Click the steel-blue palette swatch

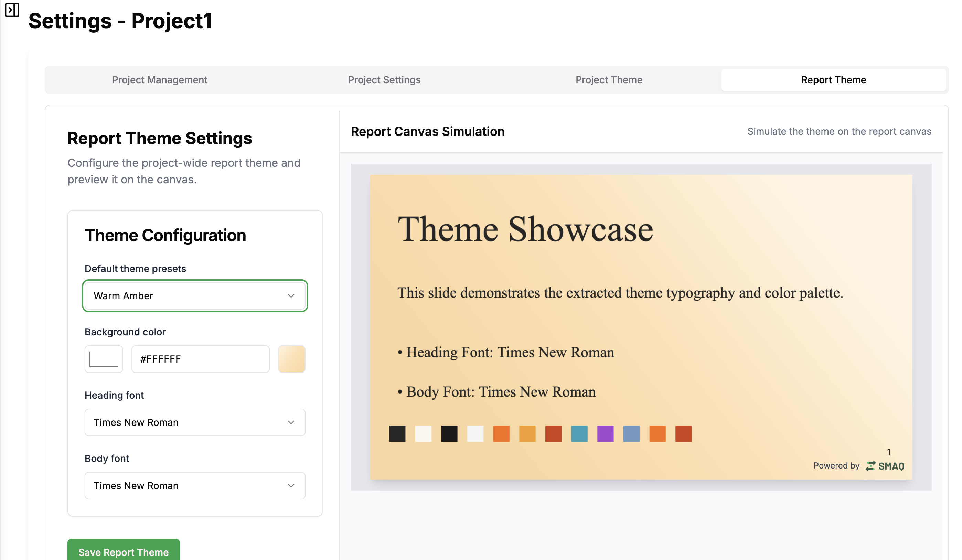click(631, 434)
